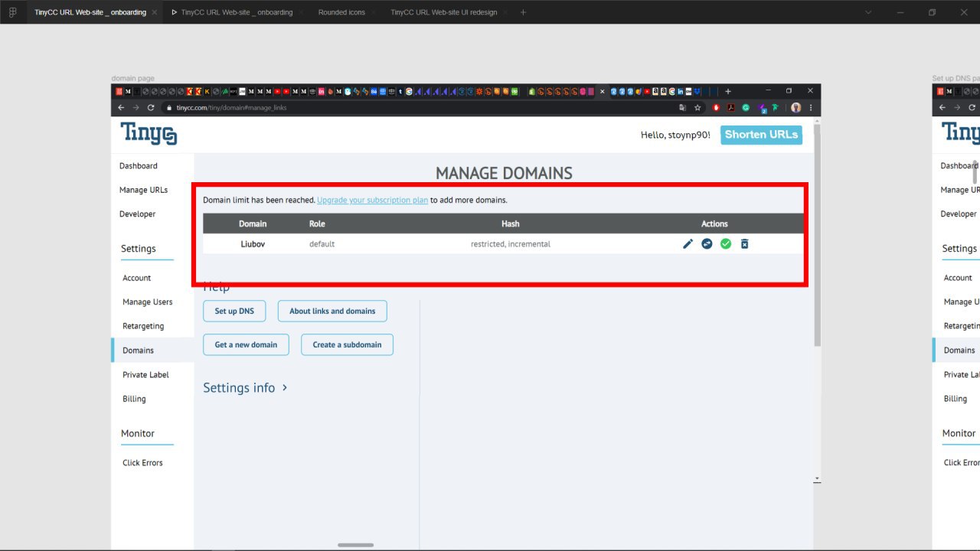The width and height of the screenshot is (980, 551).
Task: Select Private Label in domain page sidebar
Action: click(145, 375)
